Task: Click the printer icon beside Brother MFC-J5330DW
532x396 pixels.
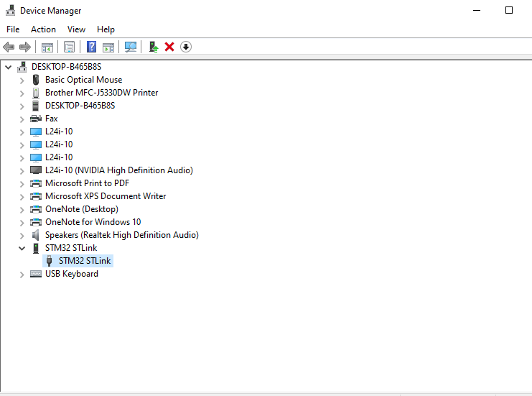Action: click(x=36, y=93)
